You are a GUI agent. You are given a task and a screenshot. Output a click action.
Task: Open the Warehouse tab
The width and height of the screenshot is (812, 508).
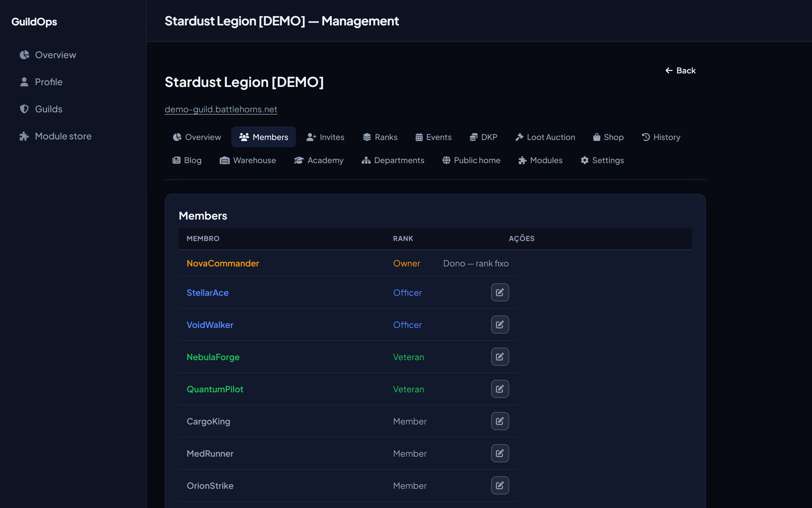tap(248, 160)
